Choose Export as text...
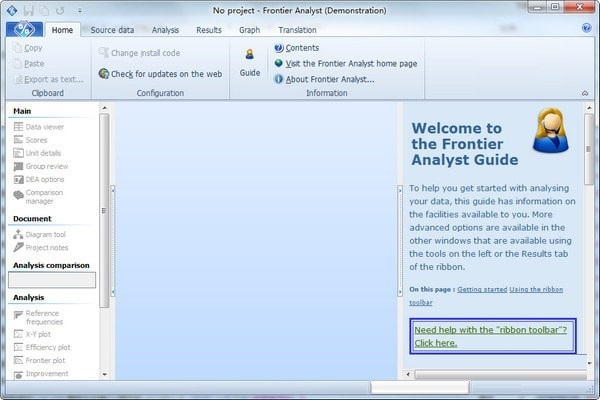Image resolution: width=600 pixels, height=400 pixels. [49, 79]
